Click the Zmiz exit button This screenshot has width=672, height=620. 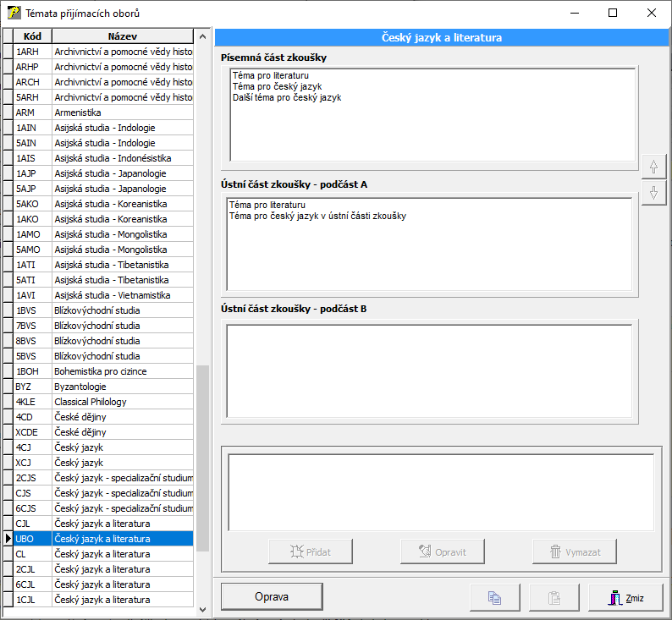pyautogui.click(x=625, y=597)
